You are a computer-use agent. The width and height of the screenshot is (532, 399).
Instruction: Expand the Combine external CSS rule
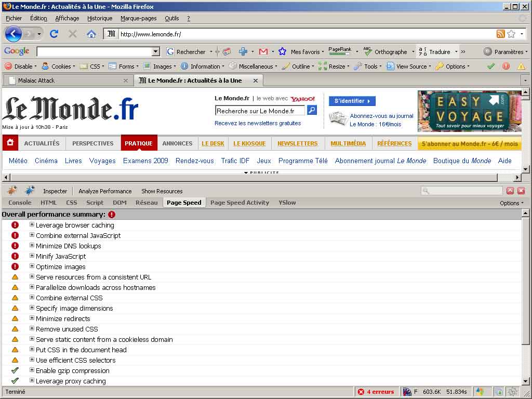(x=32, y=297)
